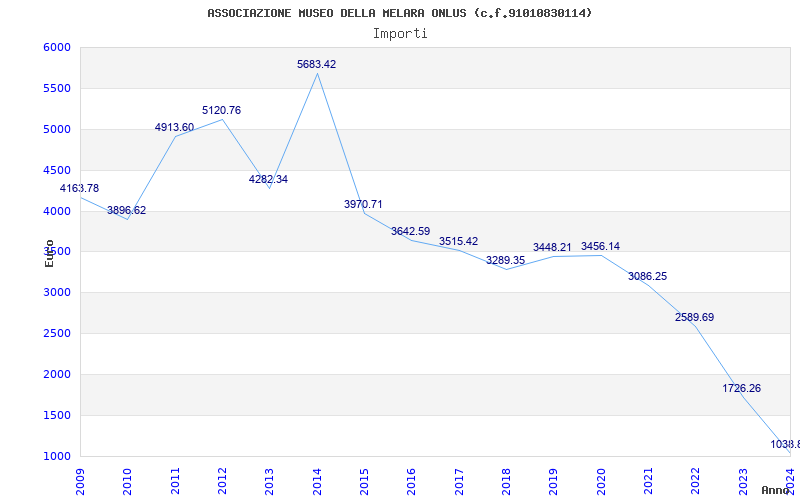The width and height of the screenshot is (800, 500).
Task: Select the 5120.76 data label
Action: [221, 110]
